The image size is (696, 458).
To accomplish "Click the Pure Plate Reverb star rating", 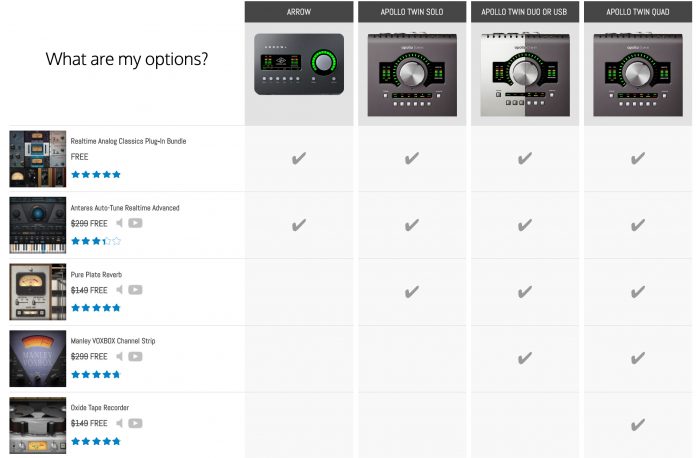I will [x=96, y=307].
